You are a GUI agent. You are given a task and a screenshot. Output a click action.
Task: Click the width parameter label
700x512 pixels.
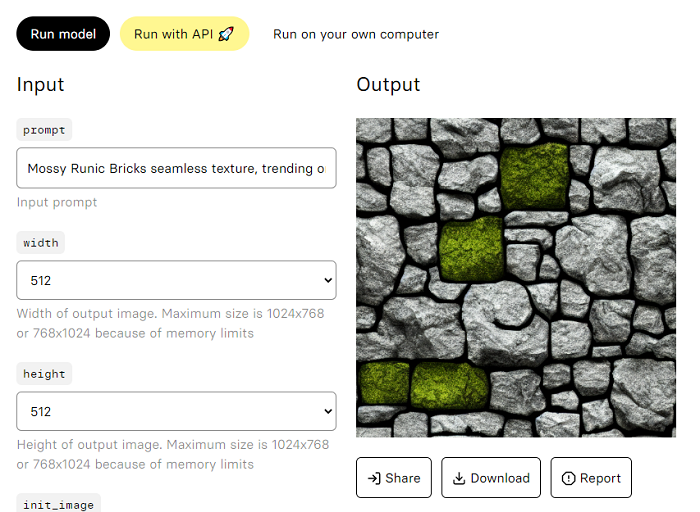tap(41, 243)
